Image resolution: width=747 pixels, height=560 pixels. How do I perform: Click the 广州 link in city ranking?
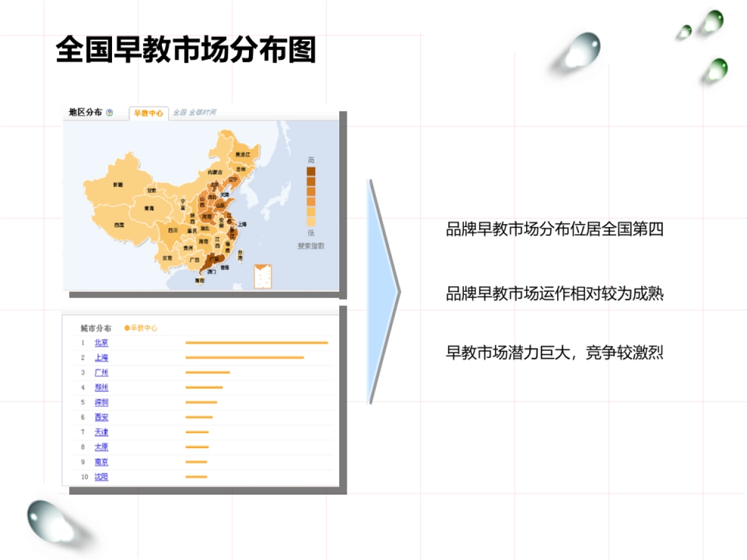(101, 372)
